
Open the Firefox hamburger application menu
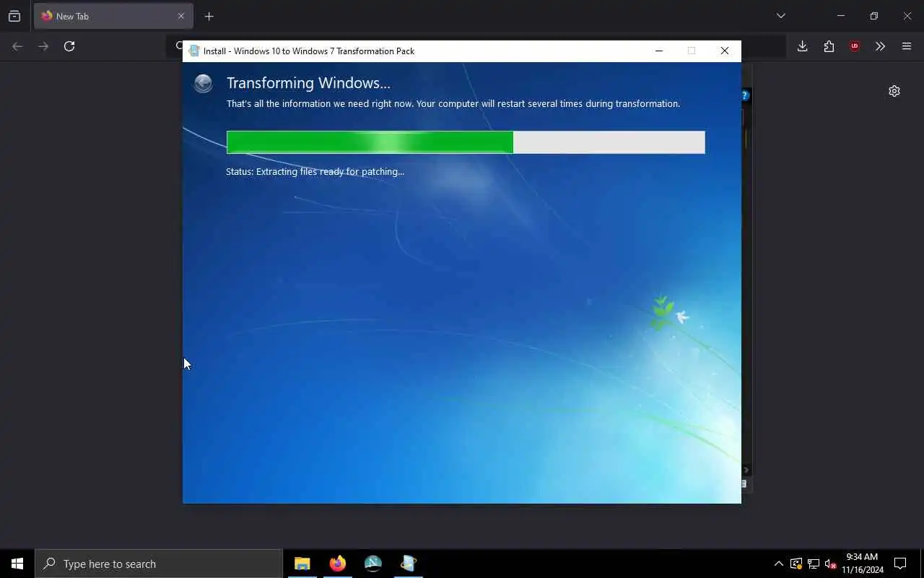pos(907,46)
